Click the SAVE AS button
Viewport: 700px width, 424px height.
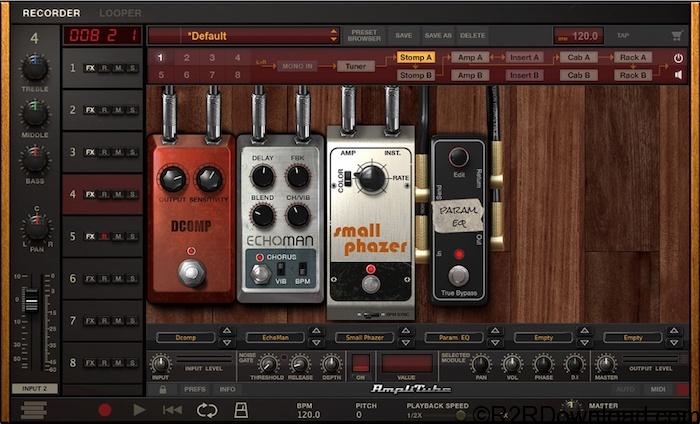438,36
